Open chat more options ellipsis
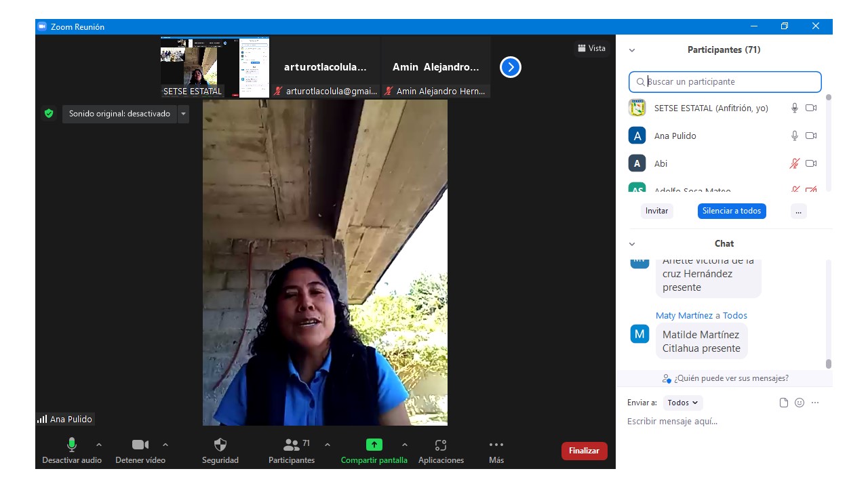Viewport: 868px width, 488px height. 815,403
